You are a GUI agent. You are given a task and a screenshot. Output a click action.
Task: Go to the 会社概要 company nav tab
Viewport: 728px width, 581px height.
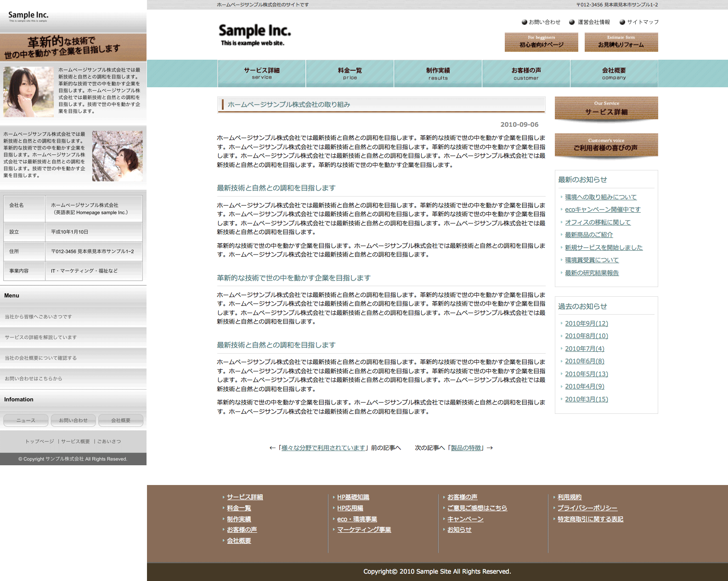click(614, 73)
